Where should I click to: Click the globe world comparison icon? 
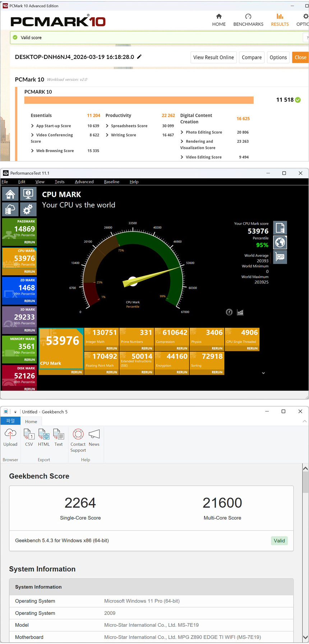280,243
